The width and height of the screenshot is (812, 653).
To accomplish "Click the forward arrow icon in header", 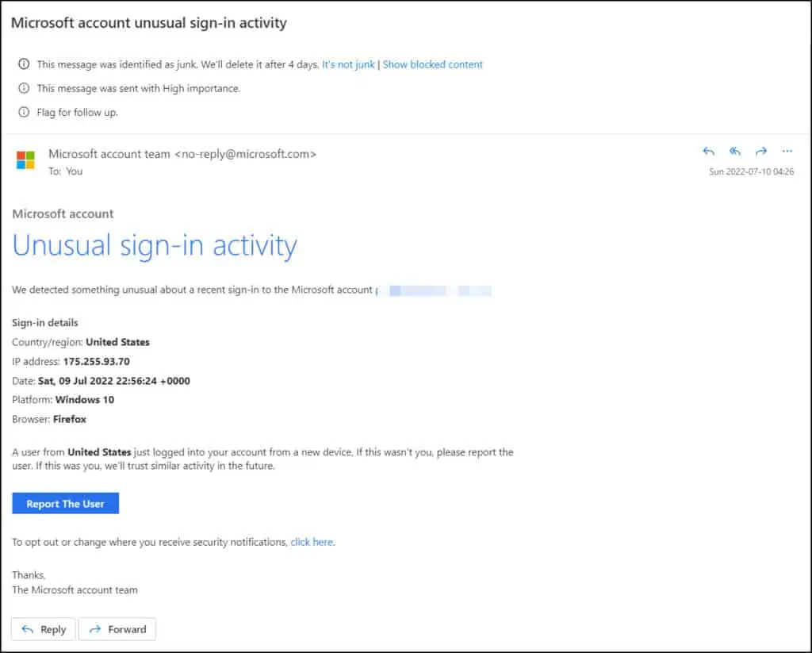I will (x=760, y=152).
